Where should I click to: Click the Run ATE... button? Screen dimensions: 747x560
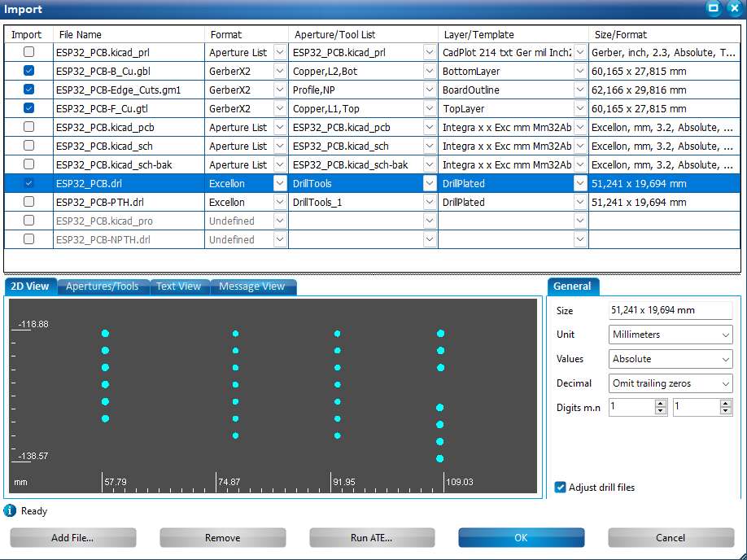click(x=372, y=537)
